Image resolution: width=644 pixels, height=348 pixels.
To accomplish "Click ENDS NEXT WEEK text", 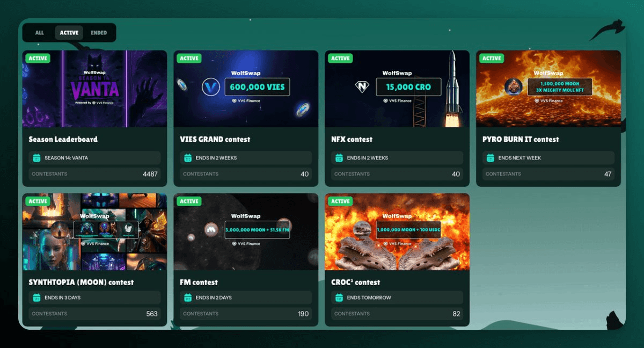I will (x=519, y=158).
